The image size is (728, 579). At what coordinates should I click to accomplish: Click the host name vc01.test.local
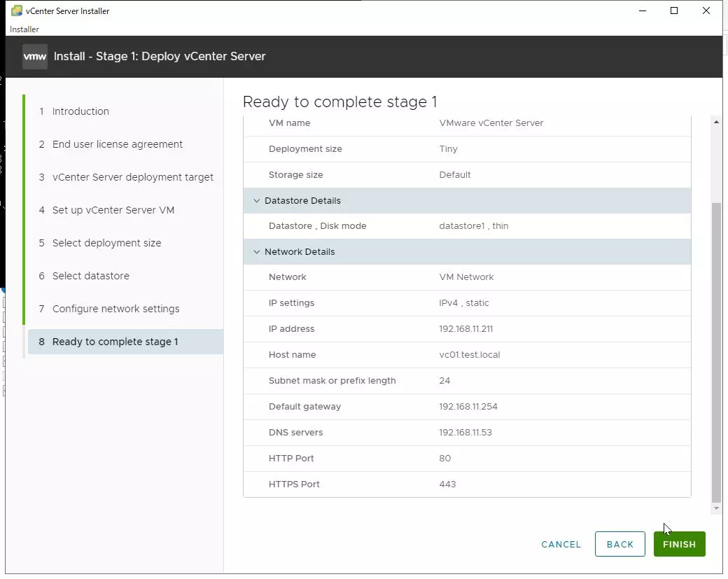click(x=470, y=355)
